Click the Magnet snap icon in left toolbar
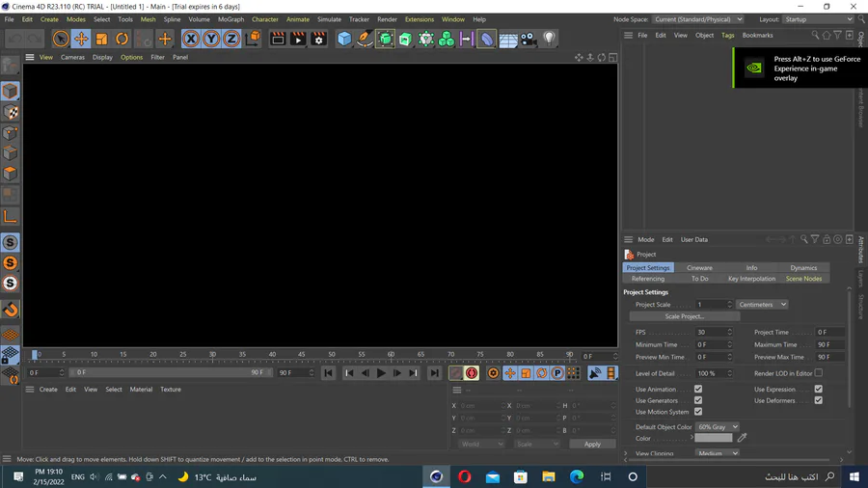 [x=10, y=310]
